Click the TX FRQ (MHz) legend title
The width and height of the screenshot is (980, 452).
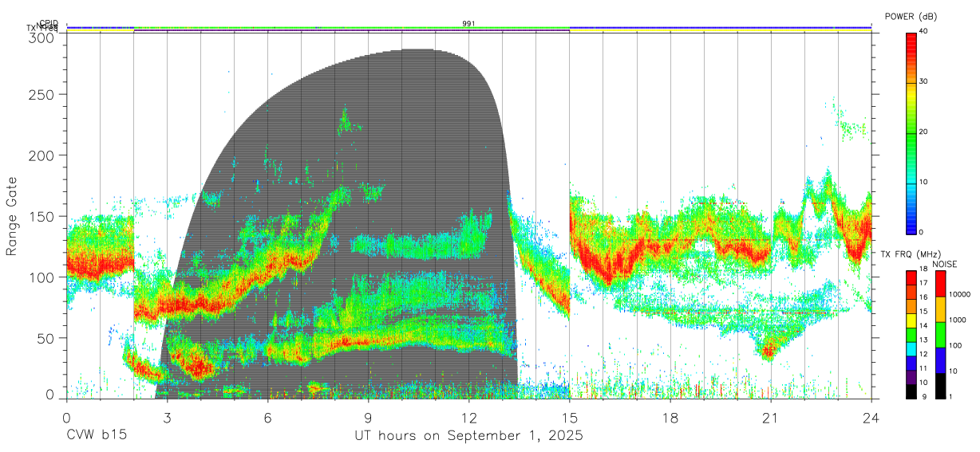(909, 254)
